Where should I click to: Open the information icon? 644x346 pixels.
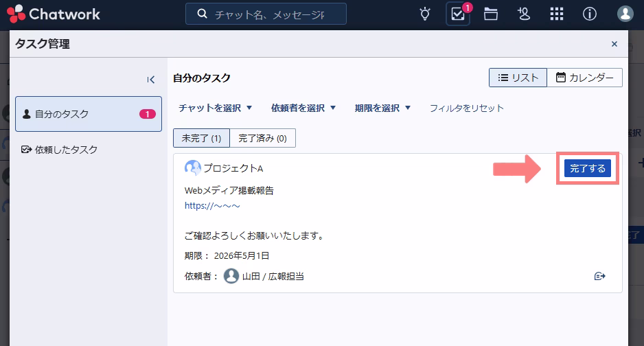[589, 14]
